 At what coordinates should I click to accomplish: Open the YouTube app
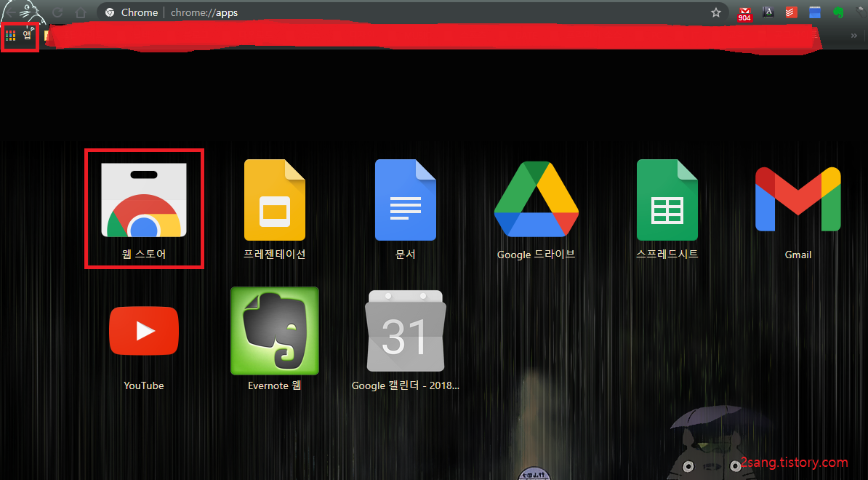click(x=144, y=349)
